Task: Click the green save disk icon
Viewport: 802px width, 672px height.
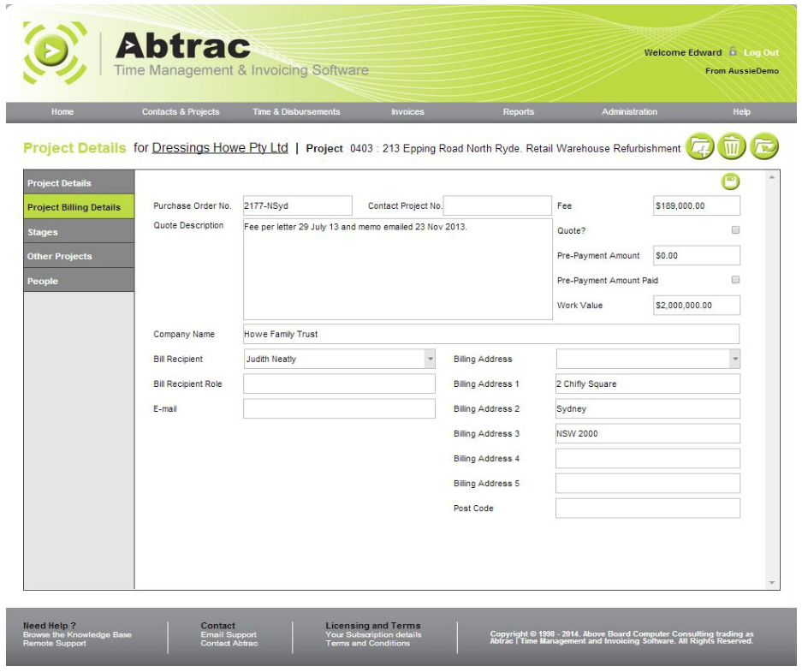Action: pyautogui.click(x=730, y=181)
